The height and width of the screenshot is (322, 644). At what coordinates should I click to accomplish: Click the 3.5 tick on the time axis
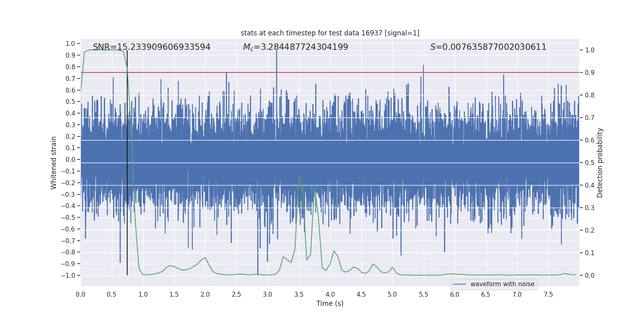pos(299,294)
